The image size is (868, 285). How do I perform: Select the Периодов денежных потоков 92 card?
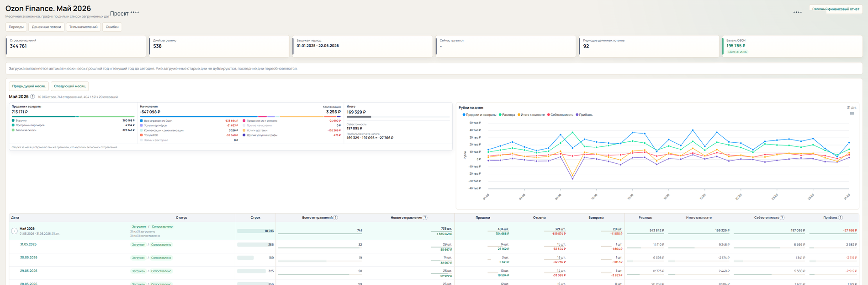(x=649, y=46)
